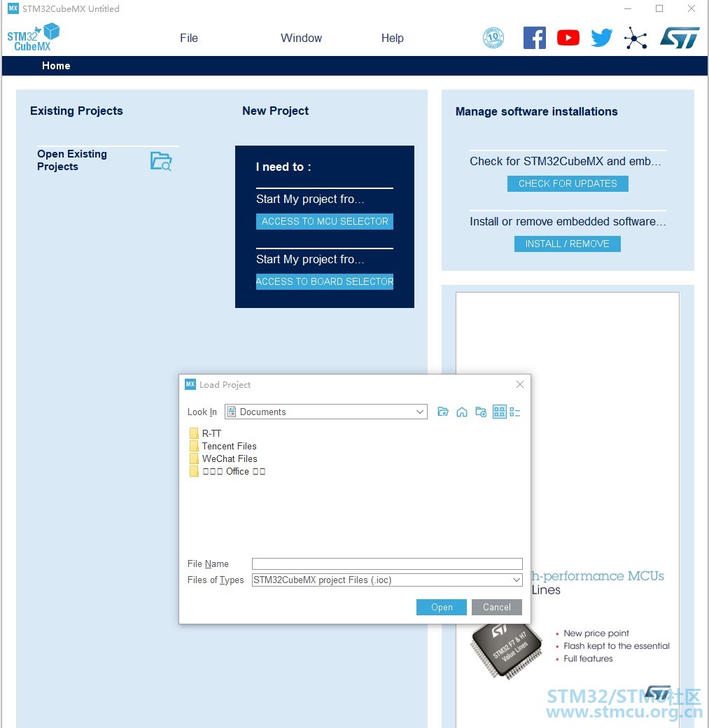Focus the File Name input field
The height and width of the screenshot is (728, 709).
(387, 563)
